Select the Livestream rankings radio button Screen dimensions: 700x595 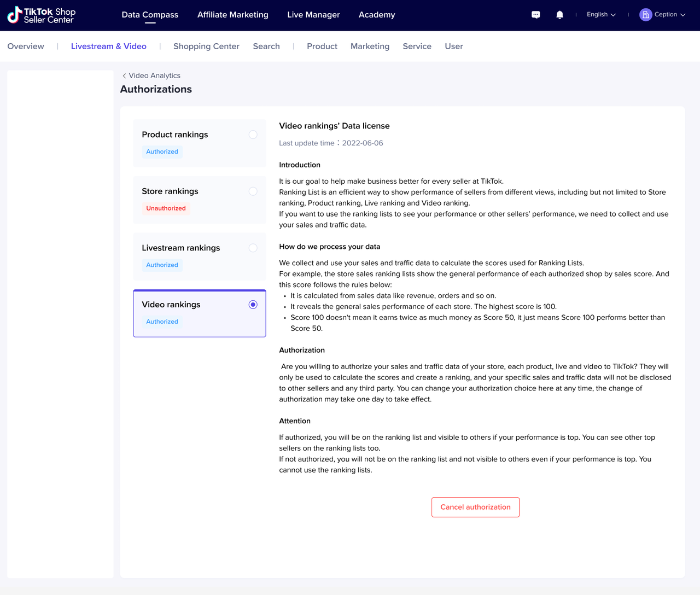pyautogui.click(x=253, y=248)
